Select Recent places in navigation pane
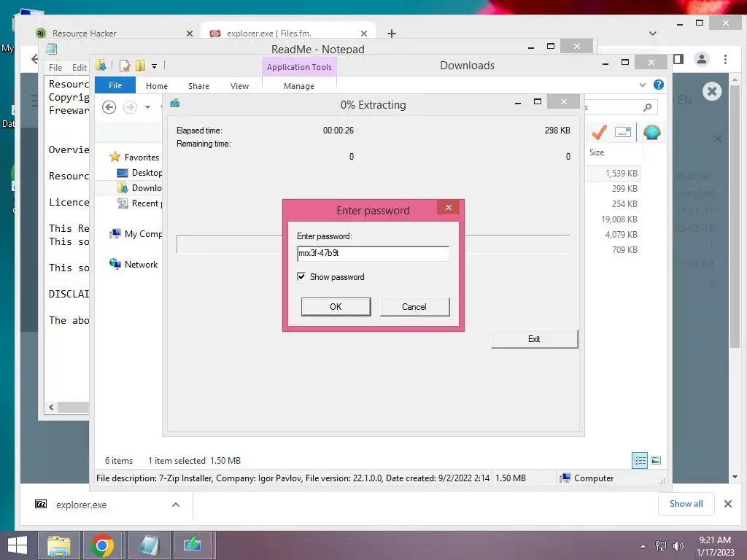The image size is (747, 560). [x=139, y=203]
